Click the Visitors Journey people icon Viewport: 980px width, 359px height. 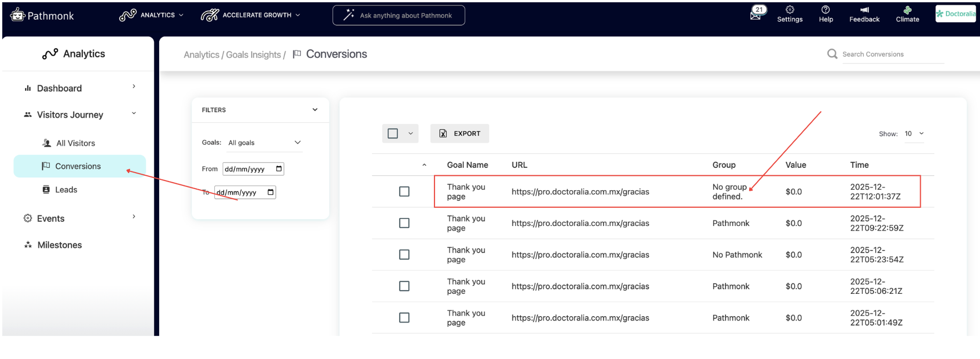click(x=28, y=115)
